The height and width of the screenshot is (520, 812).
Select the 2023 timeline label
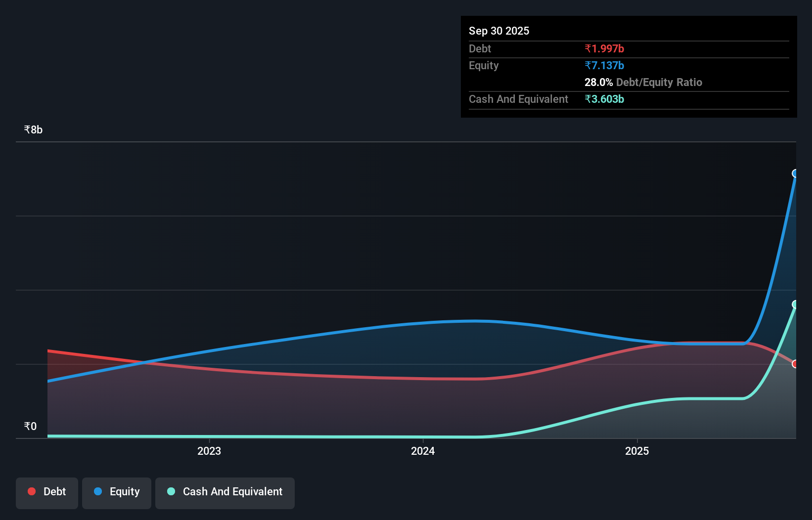click(209, 451)
